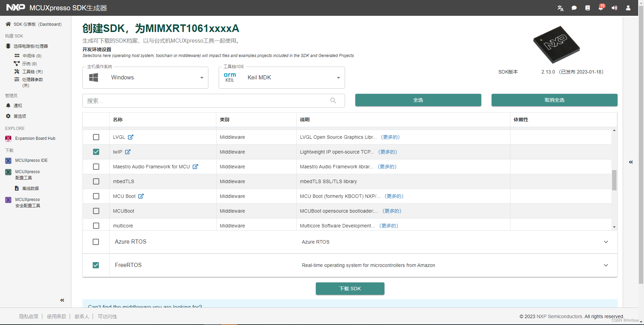
Task: Open the 使用条款 footer link
Action: pyautogui.click(x=57, y=316)
